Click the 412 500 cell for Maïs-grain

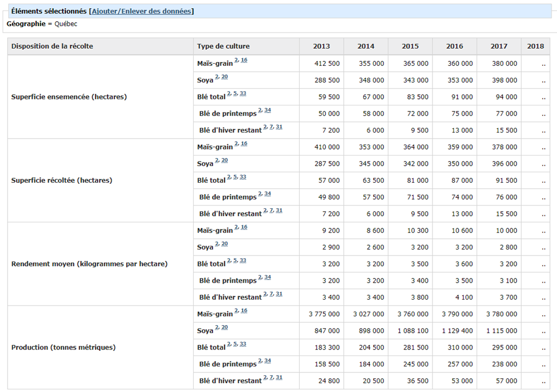pos(327,64)
